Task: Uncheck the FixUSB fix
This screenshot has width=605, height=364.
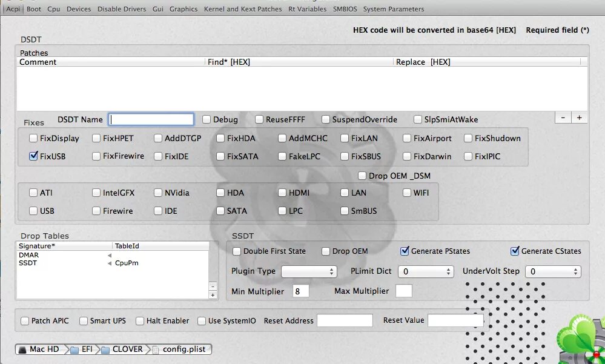Action: (34, 156)
